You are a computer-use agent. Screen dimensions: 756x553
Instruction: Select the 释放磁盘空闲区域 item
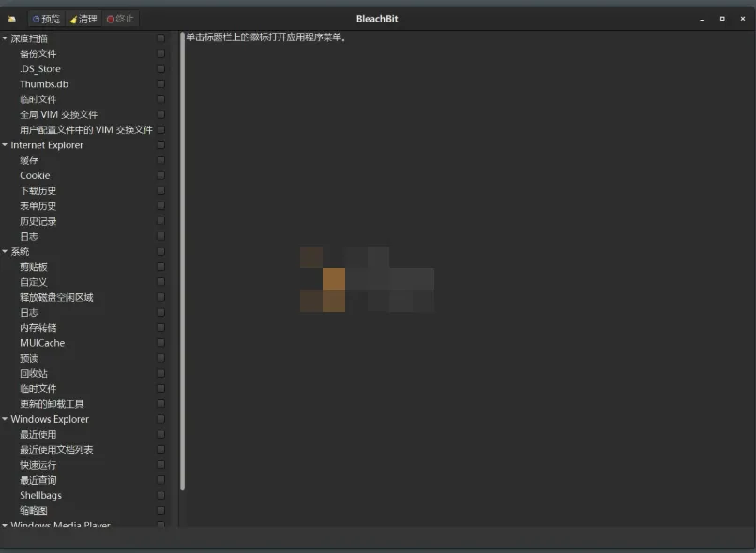(56, 297)
